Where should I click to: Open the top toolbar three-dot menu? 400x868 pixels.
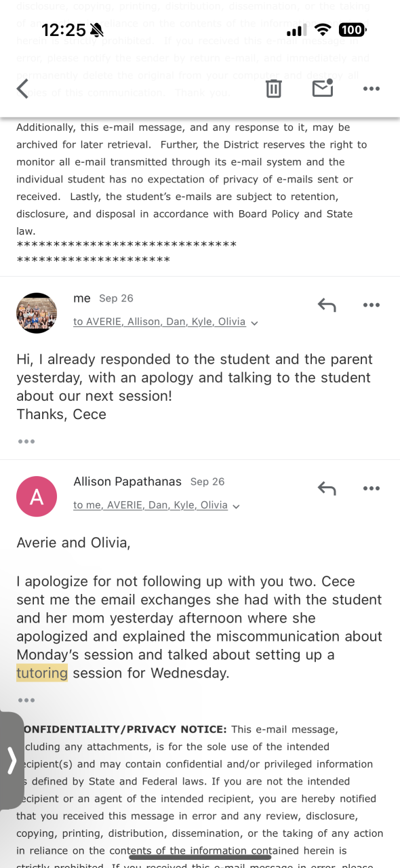(x=372, y=88)
